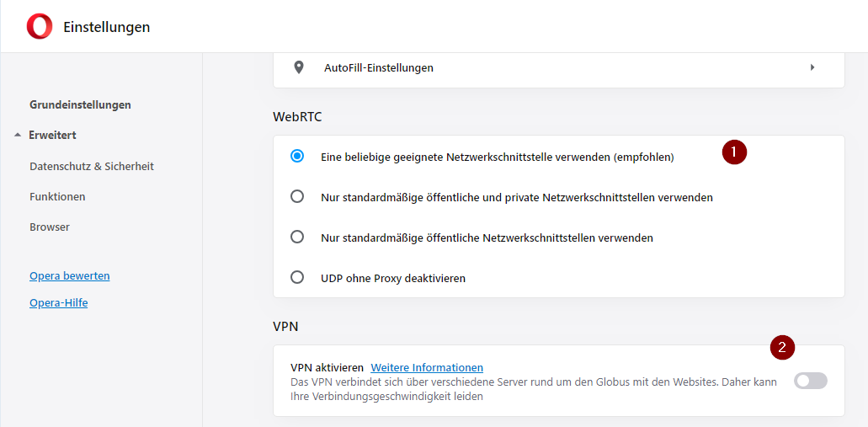868x427 pixels.
Task: Open the Opera-Hilfe link
Action: pyautogui.click(x=59, y=303)
